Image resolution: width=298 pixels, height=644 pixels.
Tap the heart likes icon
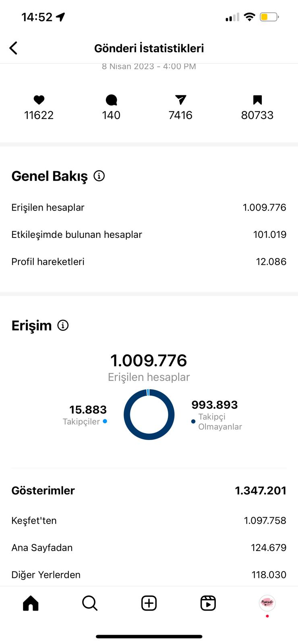click(x=39, y=100)
